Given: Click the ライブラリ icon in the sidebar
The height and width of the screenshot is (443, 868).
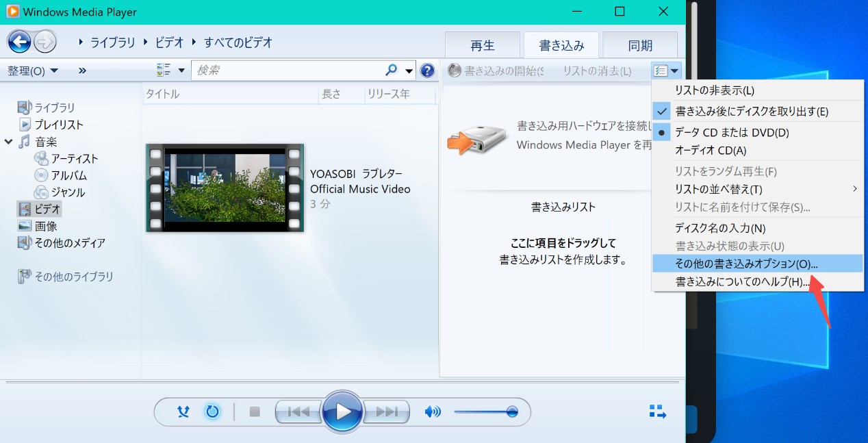Looking at the screenshot, I should click(x=25, y=107).
